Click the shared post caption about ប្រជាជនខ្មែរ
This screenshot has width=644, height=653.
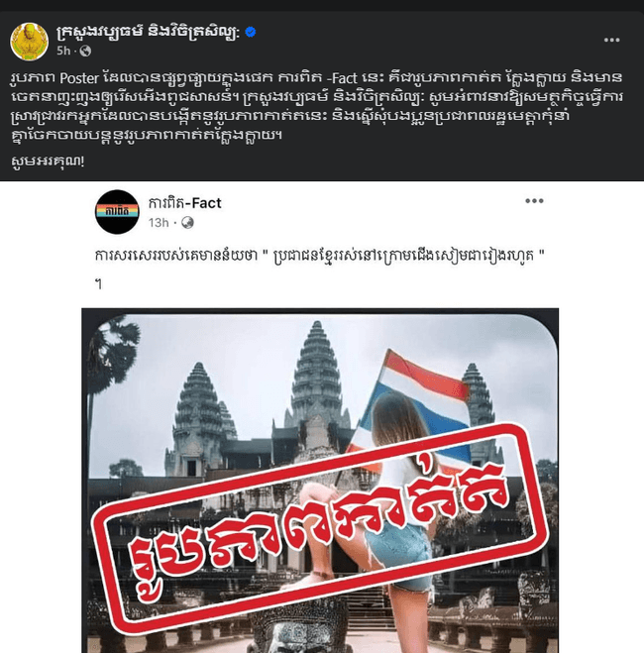pyautogui.click(x=320, y=256)
